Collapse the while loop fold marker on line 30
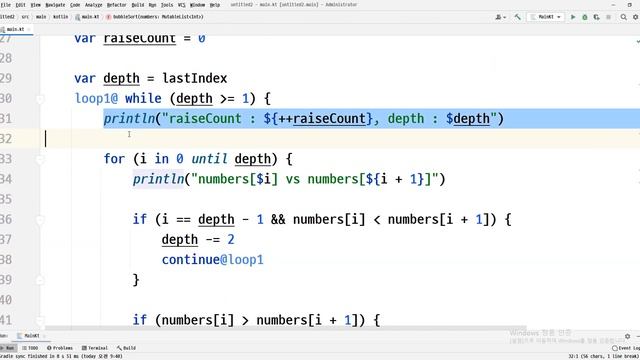 point(40,99)
